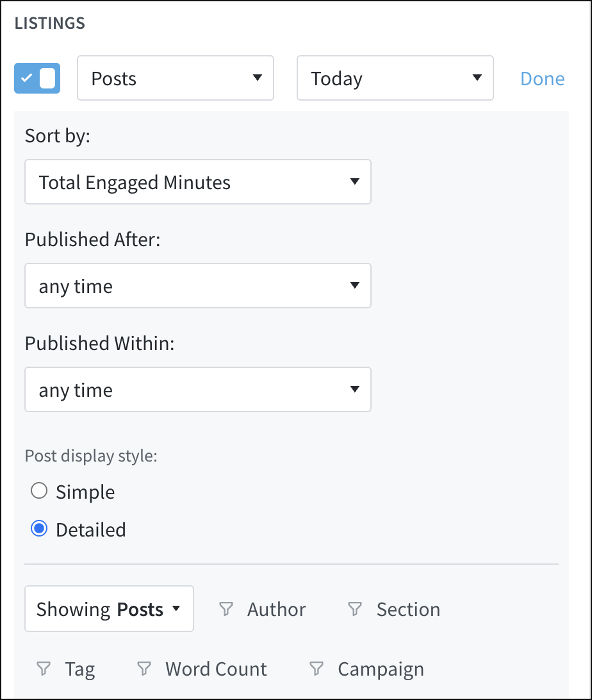Open the Today time range dropdown
Screen dimensions: 592x700
(x=395, y=78)
